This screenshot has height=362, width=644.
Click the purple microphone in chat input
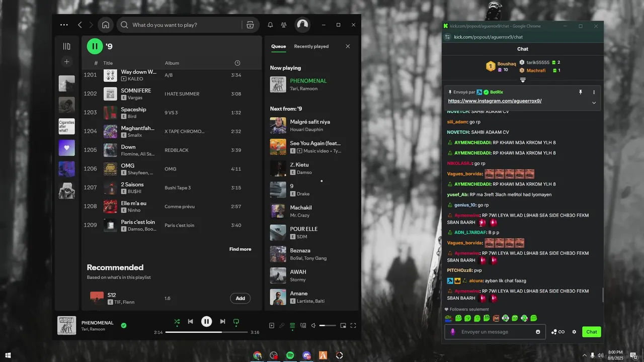coord(453,332)
